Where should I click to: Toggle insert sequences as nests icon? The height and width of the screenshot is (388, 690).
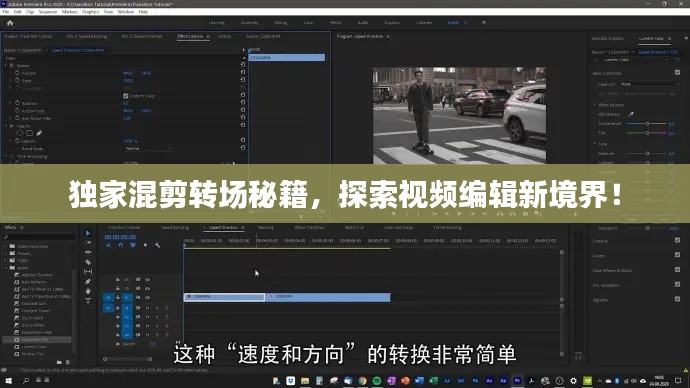108,245
